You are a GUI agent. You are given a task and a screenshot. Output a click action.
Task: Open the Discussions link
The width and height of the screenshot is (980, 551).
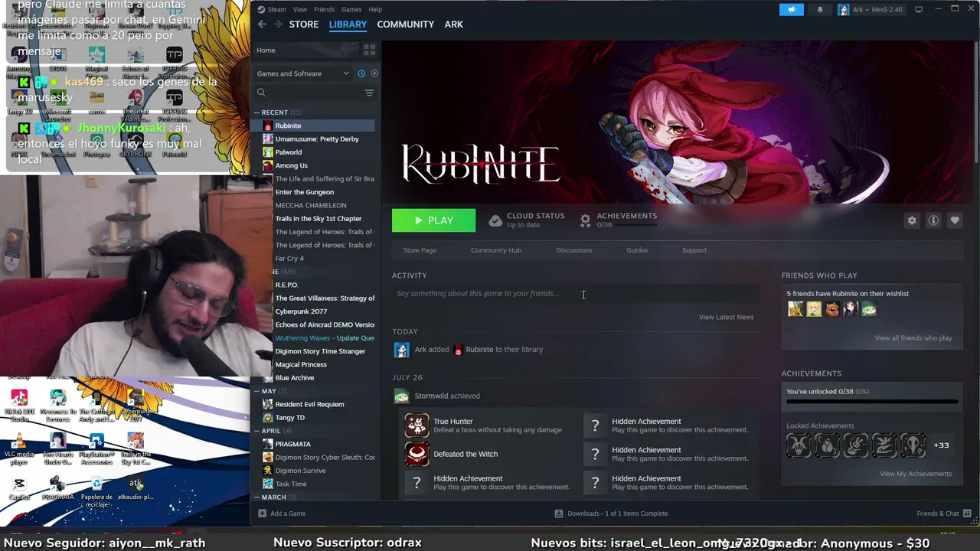[574, 250]
